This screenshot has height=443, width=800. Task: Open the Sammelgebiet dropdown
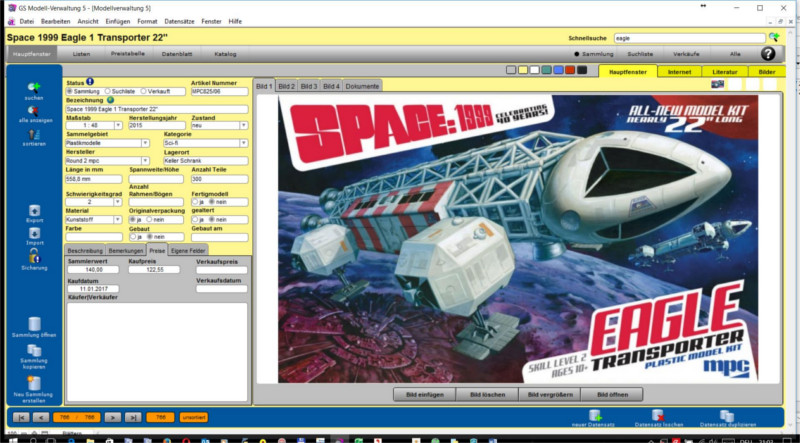click(145, 143)
